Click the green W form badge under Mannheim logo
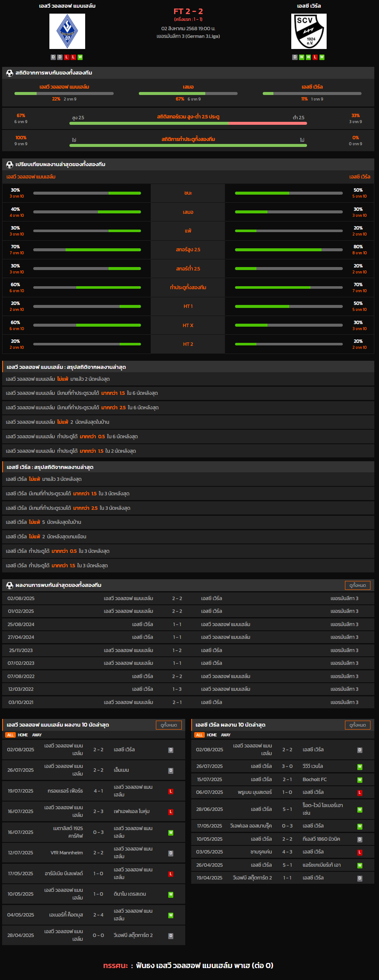Image resolution: width=379 pixels, height=980 pixels. [x=80, y=57]
